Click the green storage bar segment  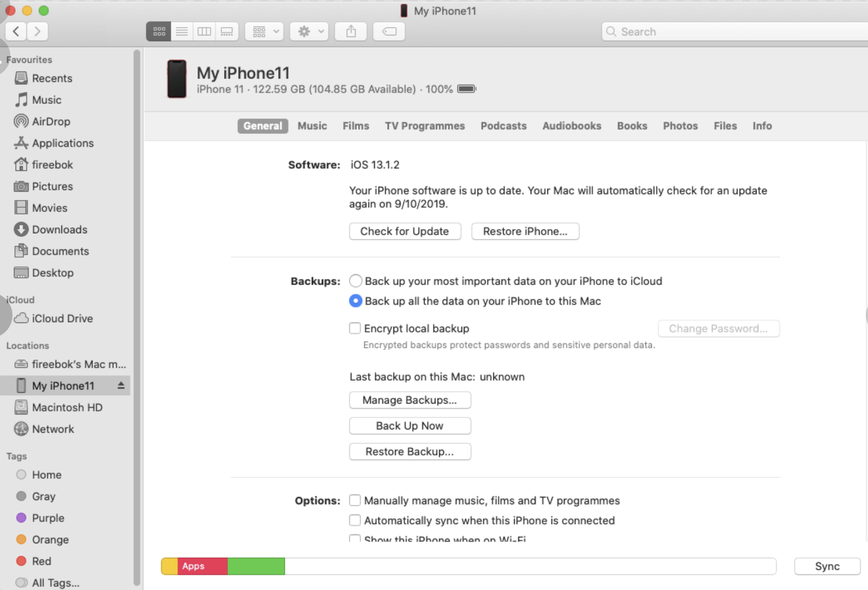256,567
